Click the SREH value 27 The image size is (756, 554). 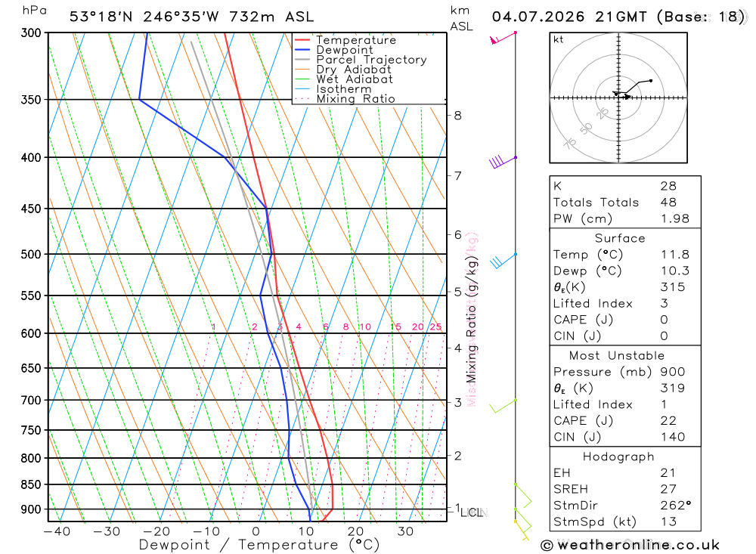(x=668, y=490)
